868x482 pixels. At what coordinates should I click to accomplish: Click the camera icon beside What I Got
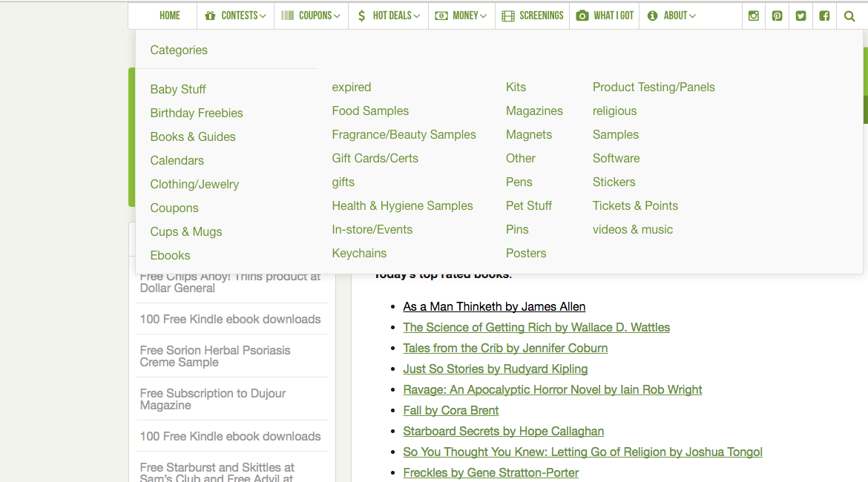tap(582, 16)
